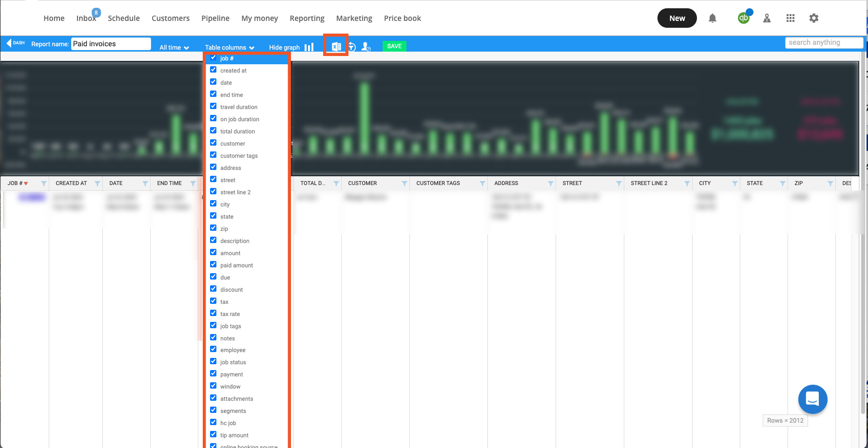Click Hide graph
The width and height of the screenshot is (868, 448).
click(x=284, y=47)
